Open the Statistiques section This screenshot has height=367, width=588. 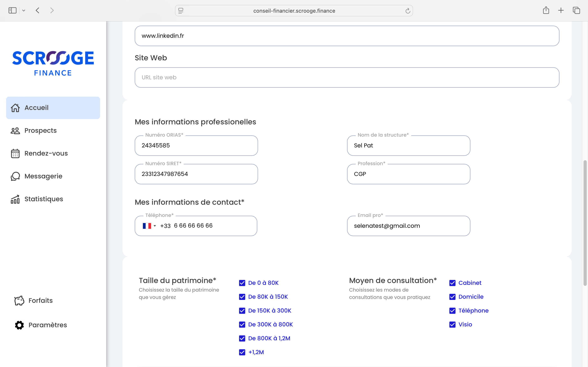[44, 199]
